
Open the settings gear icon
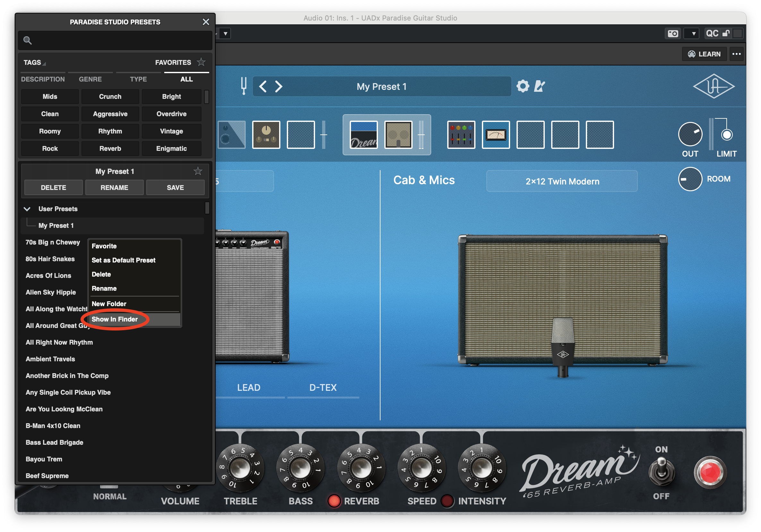[523, 86]
